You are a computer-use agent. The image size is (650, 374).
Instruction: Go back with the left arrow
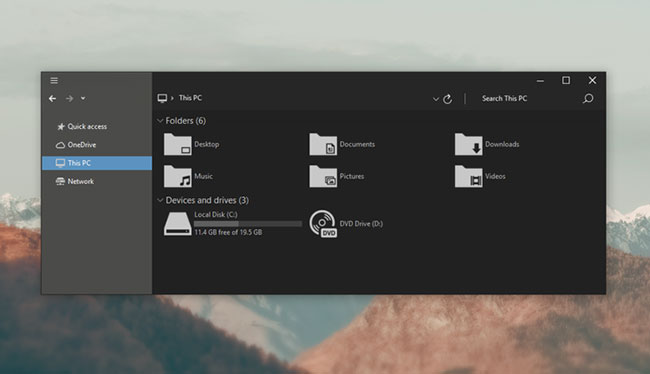tap(53, 98)
